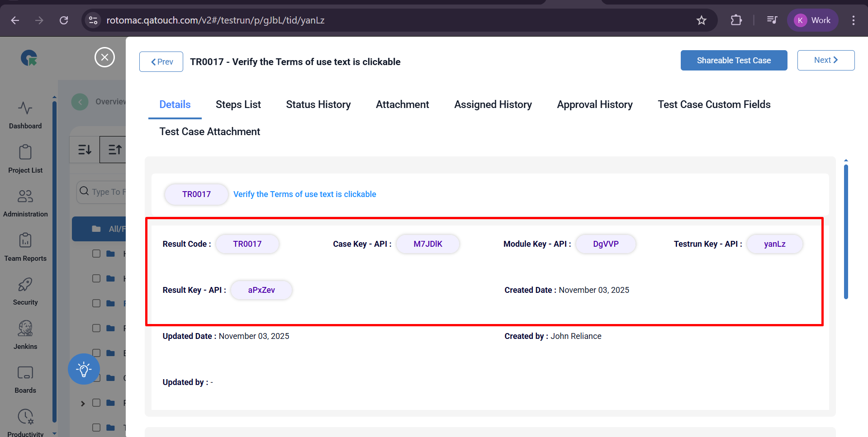Click the lightbulb tips button

(x=84, y=369)
